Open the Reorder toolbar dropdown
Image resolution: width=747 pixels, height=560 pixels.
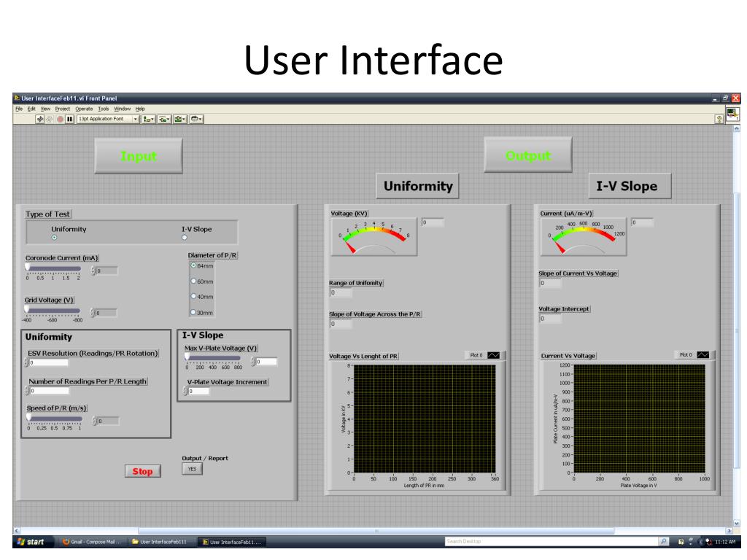196,119
